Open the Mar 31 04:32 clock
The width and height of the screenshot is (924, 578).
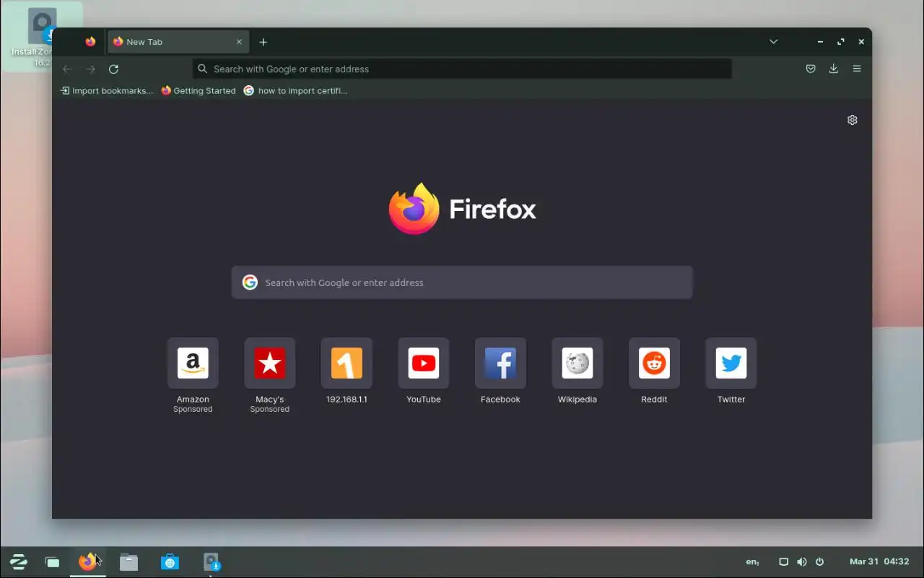point(879,561)
